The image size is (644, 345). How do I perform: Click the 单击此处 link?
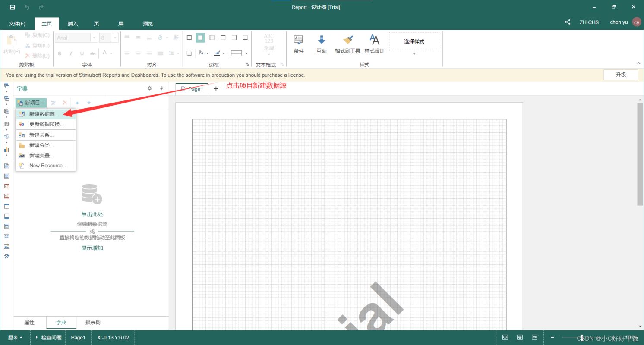(x=92, y=214)
